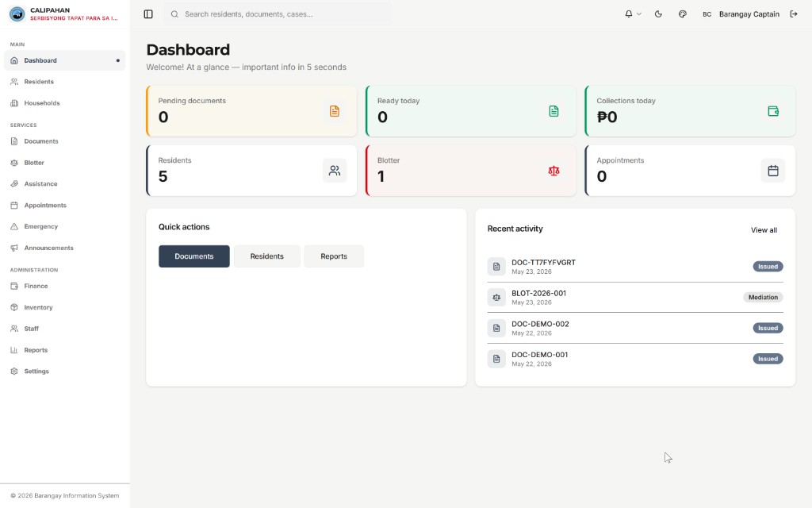Click the Blotter count of 1
Screen dimensions: 812x508
pos(381,177)
